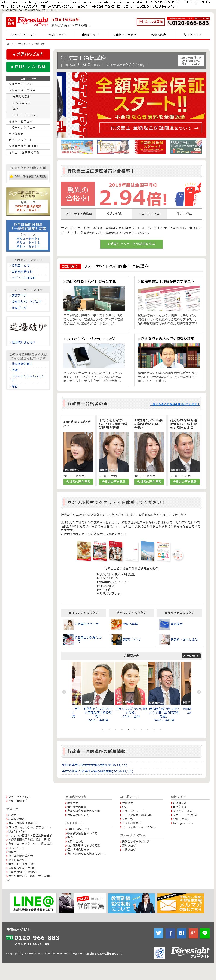Screen dimensions: 216x980
Task: Open 合格者インタビュー in the side menu
Action: [28, 127]
